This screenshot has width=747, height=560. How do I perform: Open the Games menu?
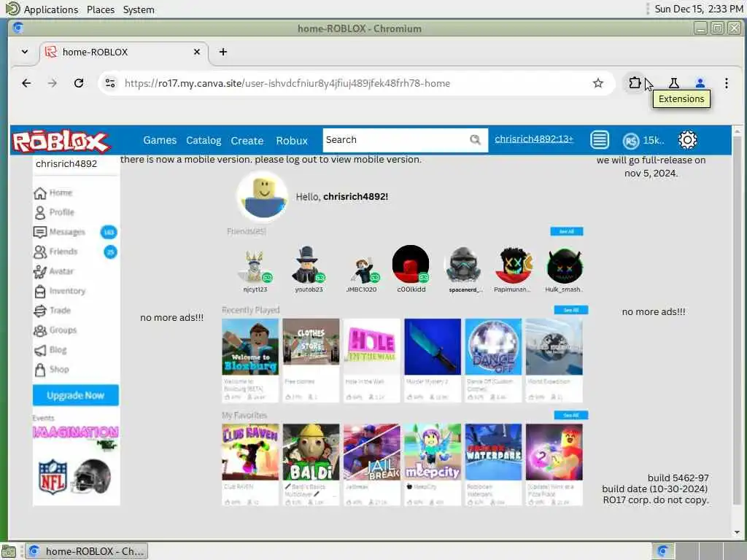click(160, 140)
